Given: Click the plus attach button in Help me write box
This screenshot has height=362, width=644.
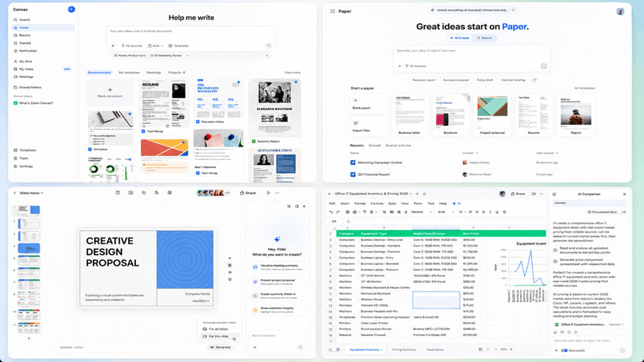Looking at the screenshot, I should click(113, 46).
